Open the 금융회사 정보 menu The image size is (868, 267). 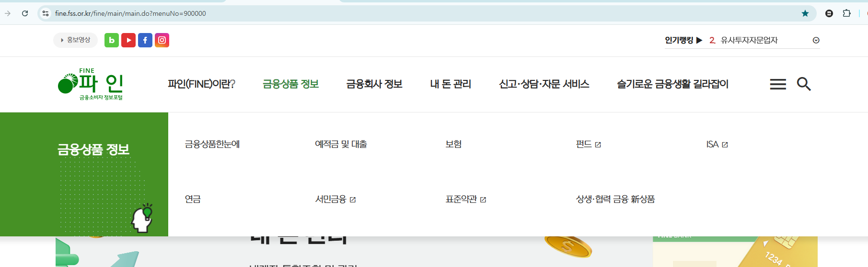374,84
